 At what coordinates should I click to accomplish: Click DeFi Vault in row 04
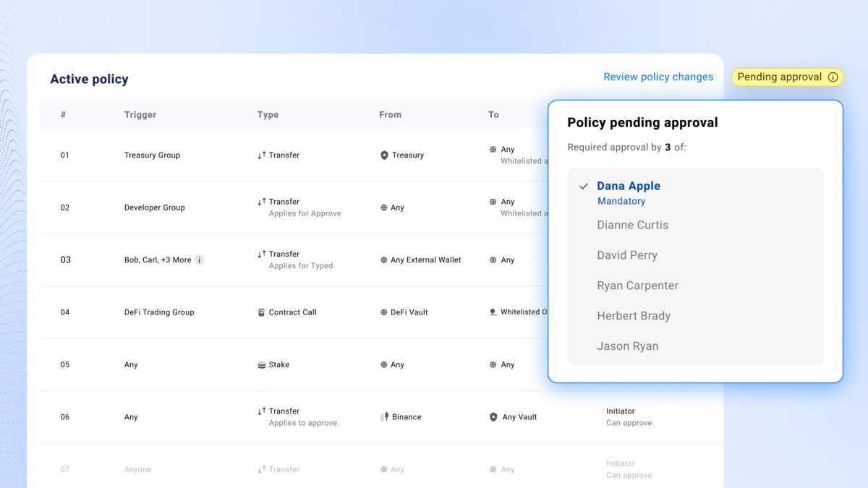(409, 312)
